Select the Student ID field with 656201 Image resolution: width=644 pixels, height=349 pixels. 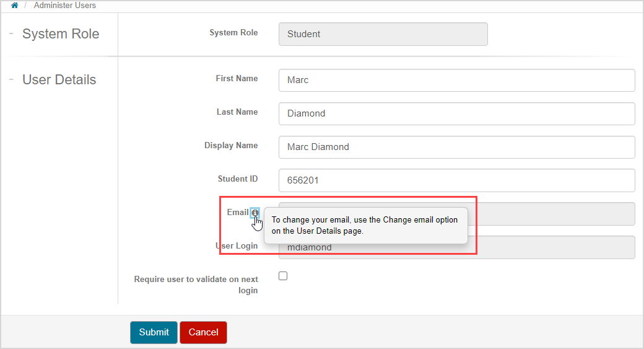tap(456, 180)
